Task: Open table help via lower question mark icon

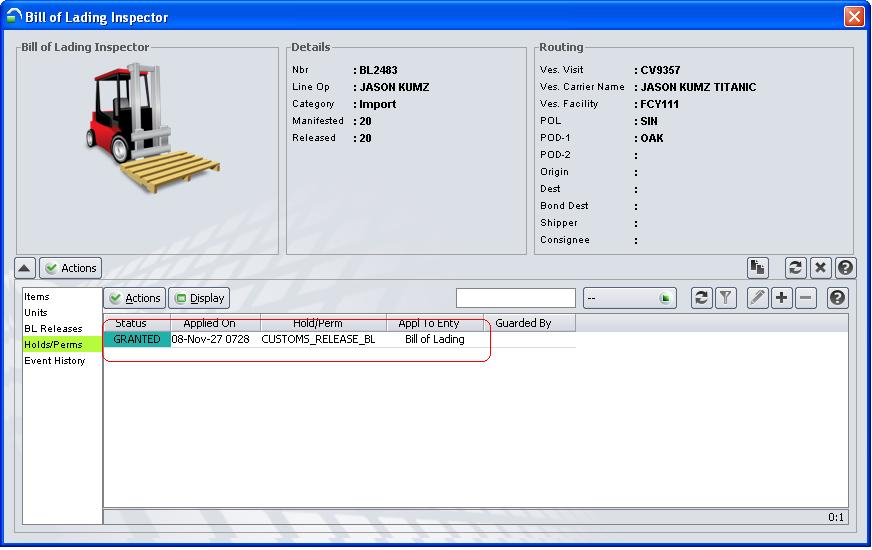Action: pos(837,298)
